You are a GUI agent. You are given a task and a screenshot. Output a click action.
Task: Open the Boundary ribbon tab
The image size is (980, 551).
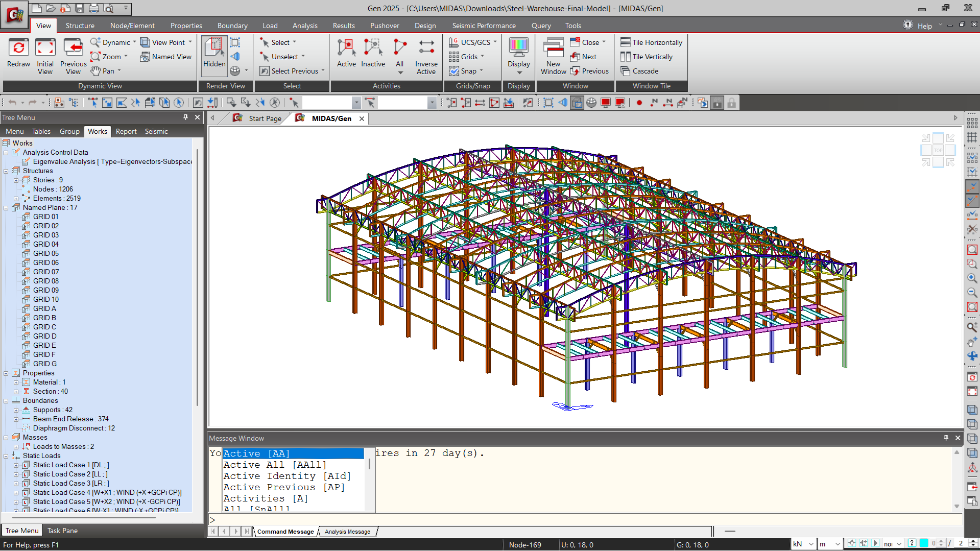tap(232, 26)
